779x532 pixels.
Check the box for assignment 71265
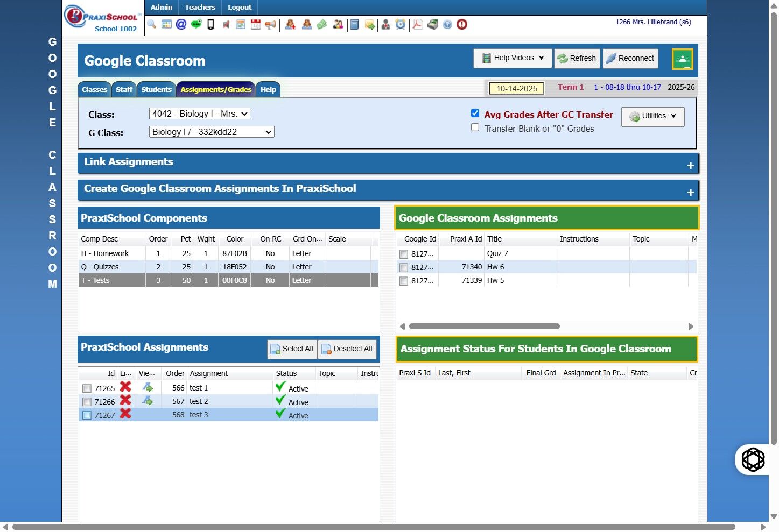tap(87, 388)
